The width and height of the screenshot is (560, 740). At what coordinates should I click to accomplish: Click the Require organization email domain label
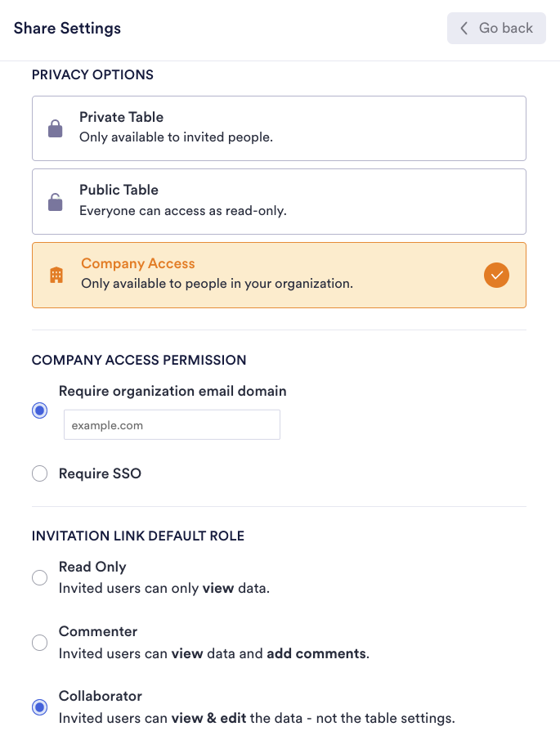(x=172, y=391)
